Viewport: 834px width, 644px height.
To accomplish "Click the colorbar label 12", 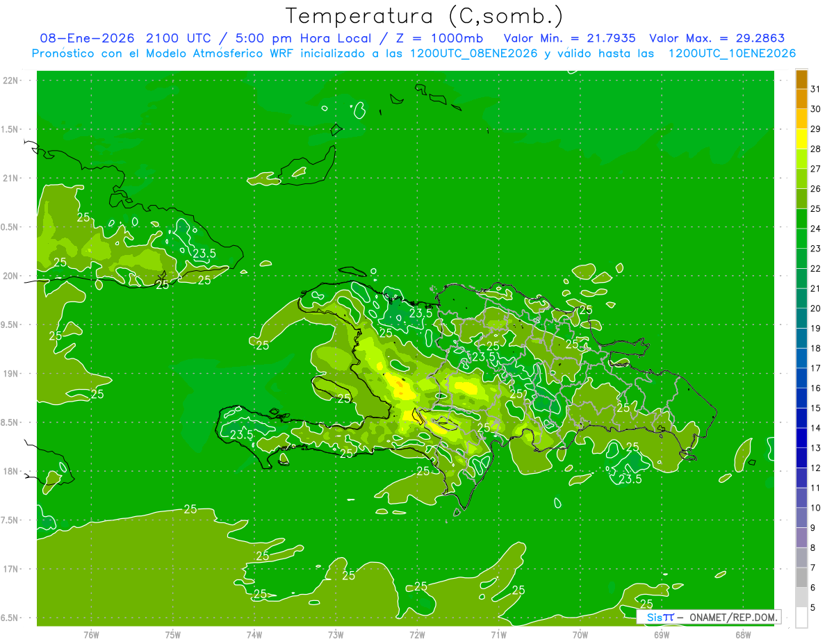I will 815,468.
